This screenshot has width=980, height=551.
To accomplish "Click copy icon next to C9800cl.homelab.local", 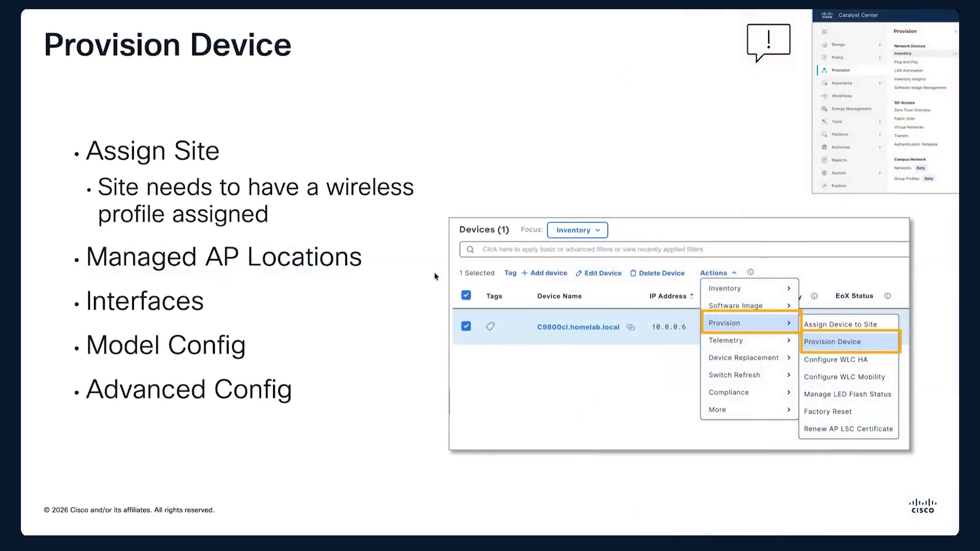I will point(630,328).
